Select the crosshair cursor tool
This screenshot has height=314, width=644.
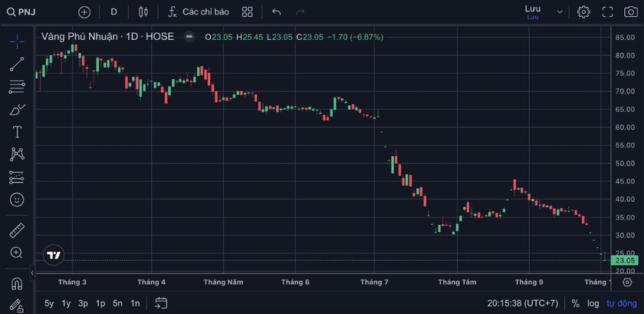tap(17, 41)
